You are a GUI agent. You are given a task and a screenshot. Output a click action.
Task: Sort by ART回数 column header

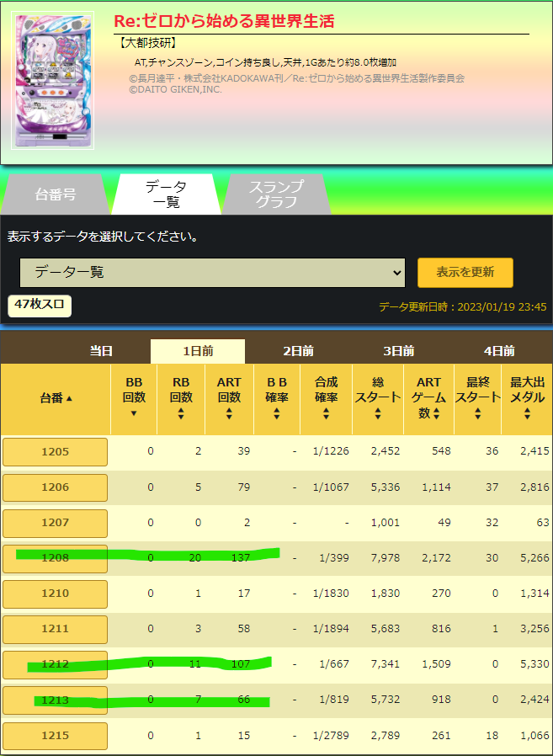coord(229,399)
